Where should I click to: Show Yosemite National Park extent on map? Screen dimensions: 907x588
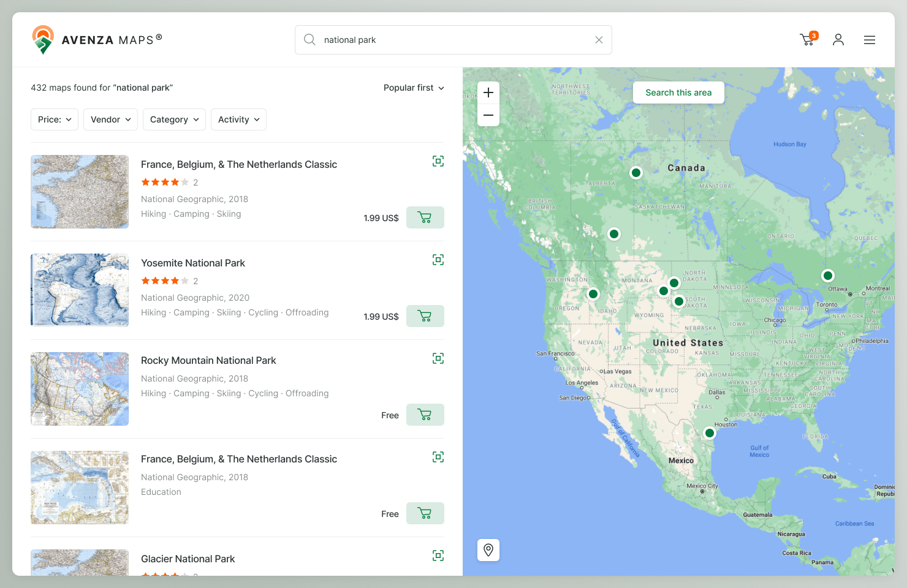(x=438, y=260)
